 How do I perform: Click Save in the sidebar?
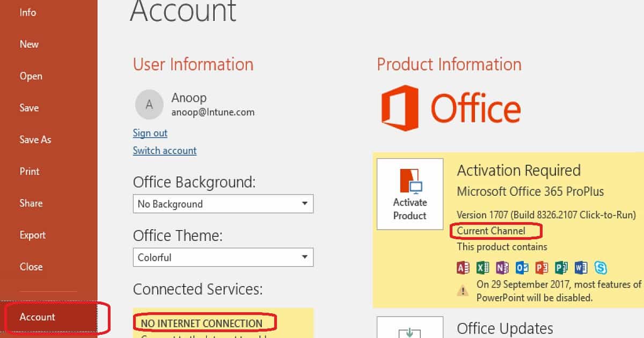(x=29, y=108)
